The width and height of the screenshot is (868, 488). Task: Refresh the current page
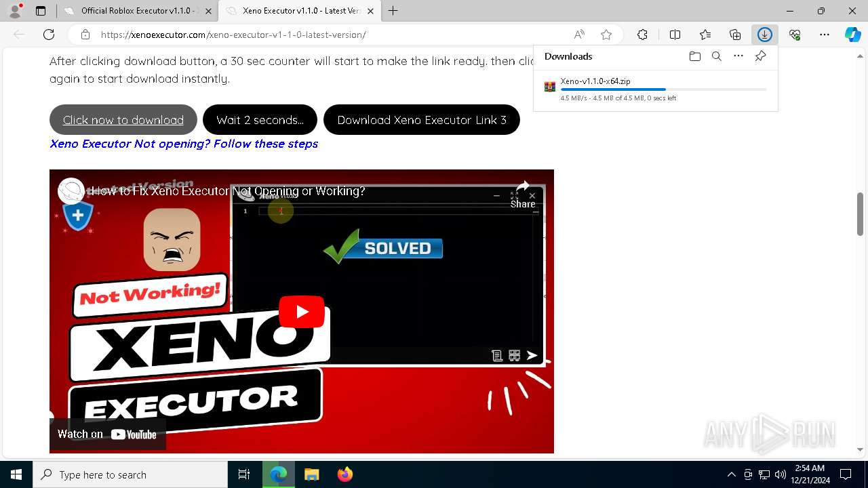pyautogui.click(x=49, y=35)
